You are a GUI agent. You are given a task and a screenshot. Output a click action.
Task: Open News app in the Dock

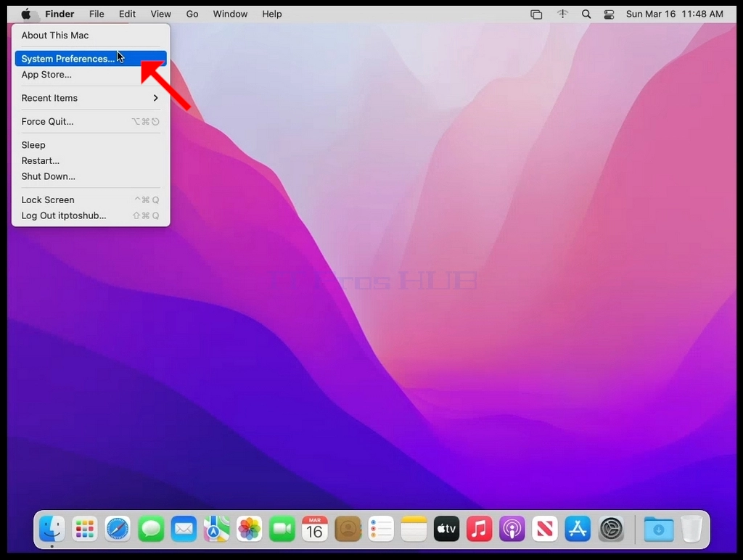tap(545, 529)
